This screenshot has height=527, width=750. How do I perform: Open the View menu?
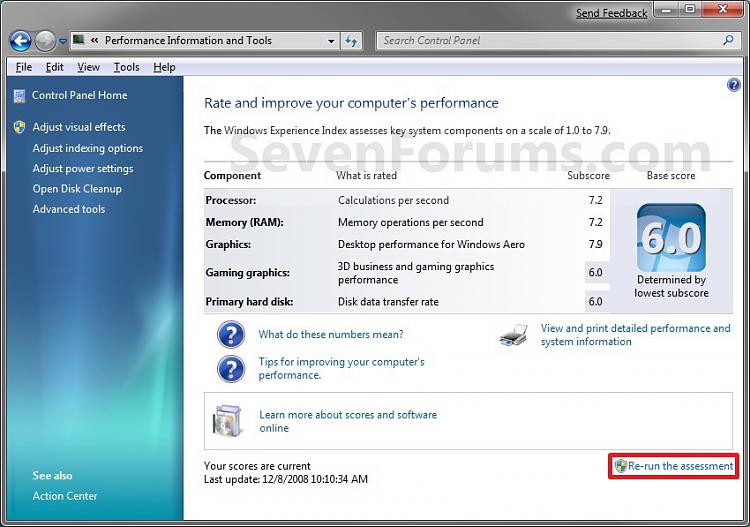(x=88, y=67)
